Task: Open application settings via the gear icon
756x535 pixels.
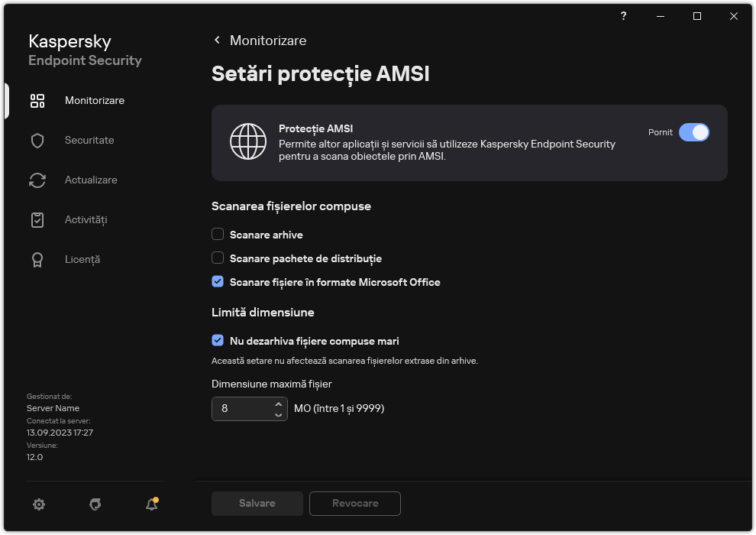Action: pyautogui.click(x=39, y=504)
